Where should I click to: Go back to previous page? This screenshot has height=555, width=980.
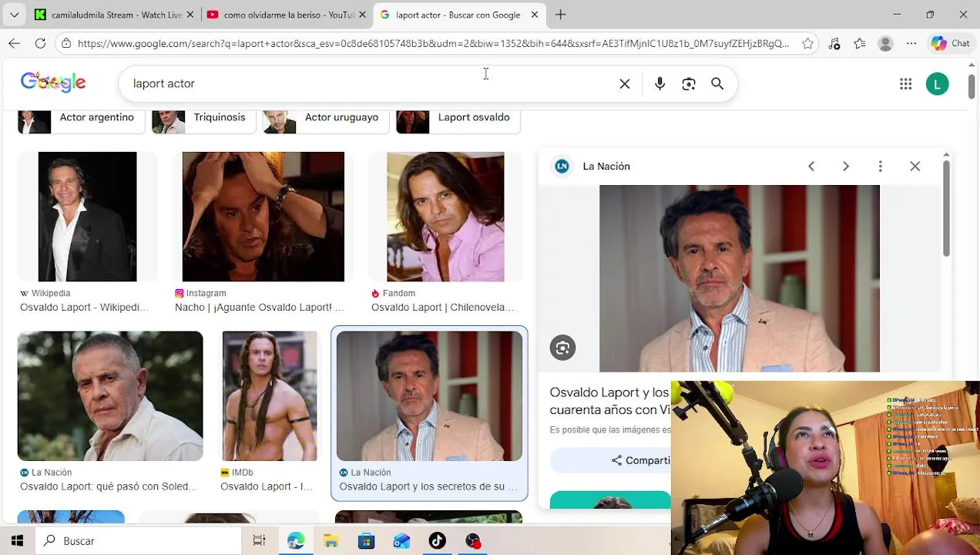pyautogui.click(x=15, y=44)
